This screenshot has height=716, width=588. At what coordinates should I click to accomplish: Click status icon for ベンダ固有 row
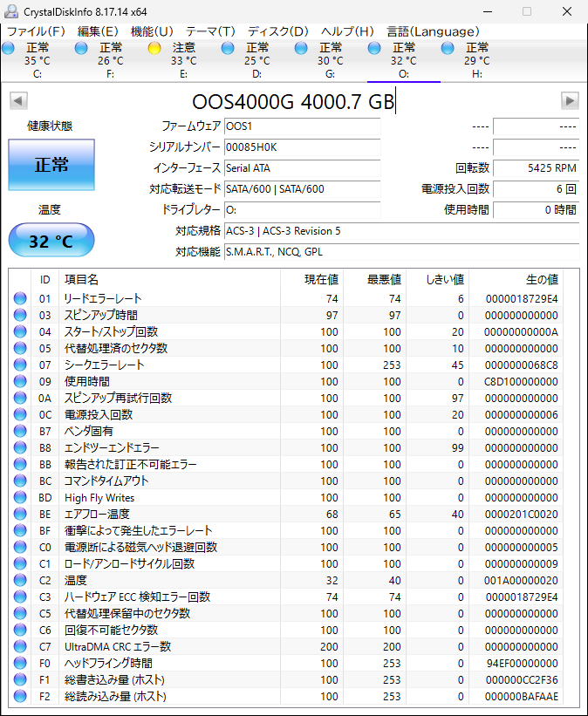pos(20,431)
